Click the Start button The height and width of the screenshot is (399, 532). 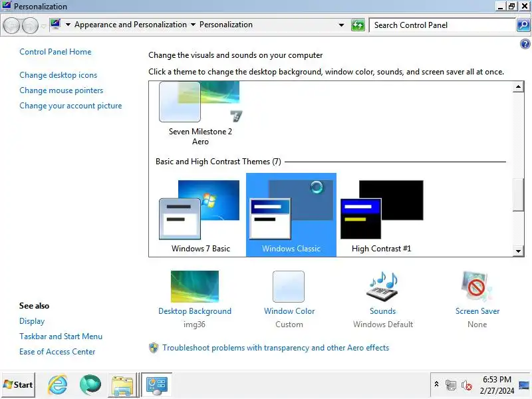(x=18, y=385)
